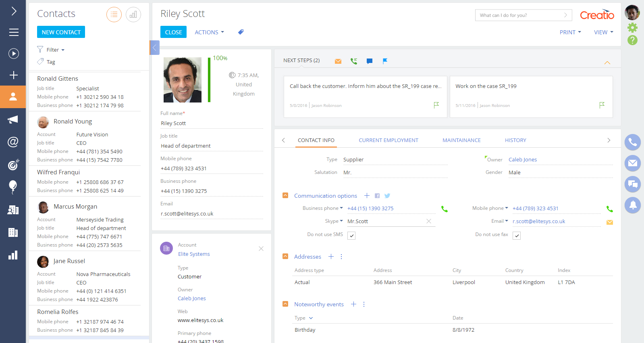Add a new address with plus icon
This screenshot has width=644, height=343.
point(331,257)
